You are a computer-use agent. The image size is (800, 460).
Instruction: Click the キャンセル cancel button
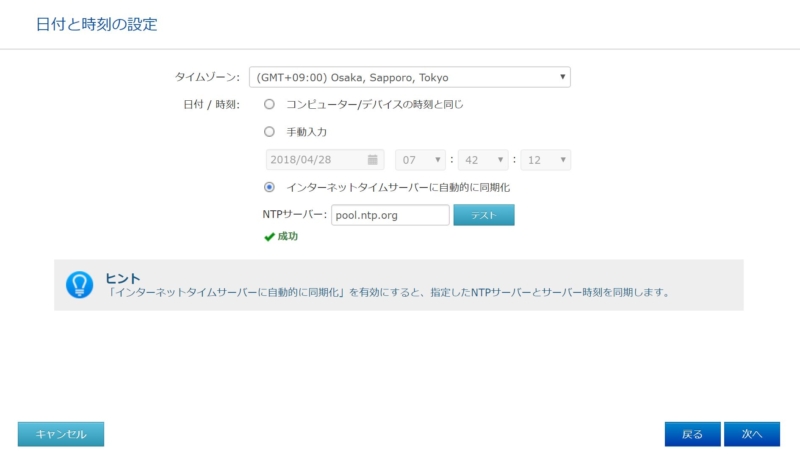[61, 434]
